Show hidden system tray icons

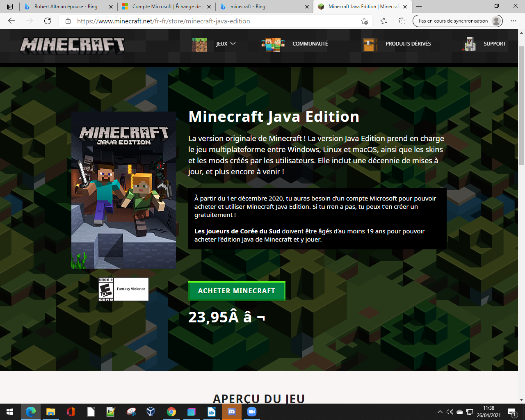coord(440,412)
